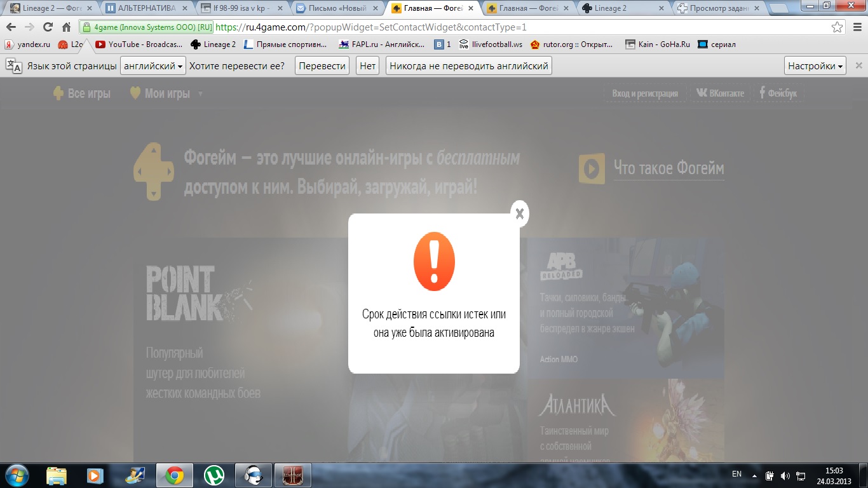Open Все игры on the page
868x488 pixels.
pos(81,93)
